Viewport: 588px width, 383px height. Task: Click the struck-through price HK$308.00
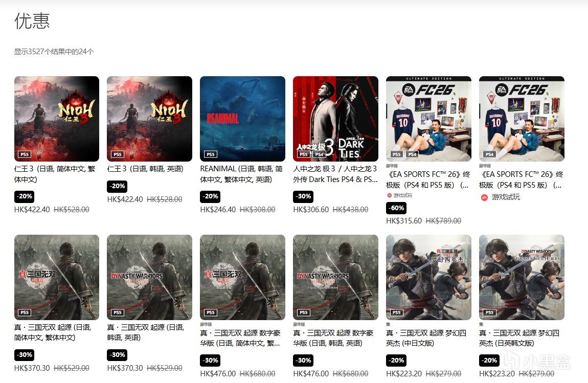click(x=257, y=210)
